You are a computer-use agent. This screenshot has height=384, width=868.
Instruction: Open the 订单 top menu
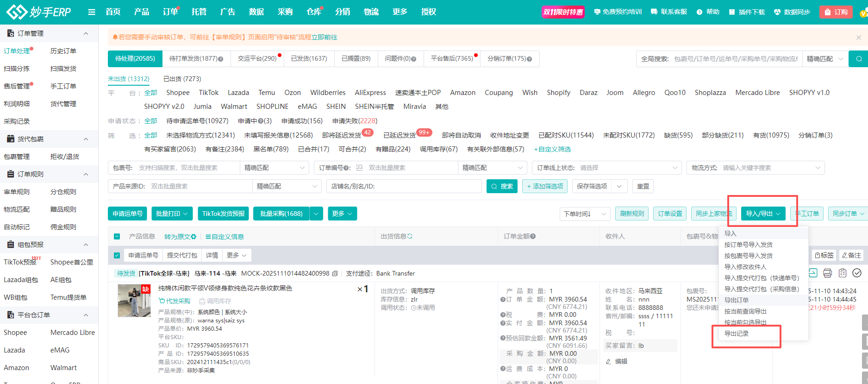pyautogui.click(x=170, y=12)
